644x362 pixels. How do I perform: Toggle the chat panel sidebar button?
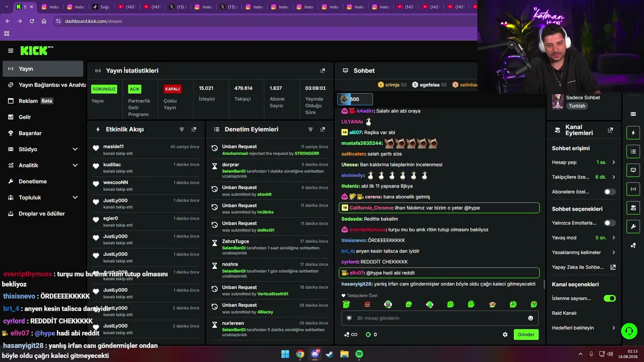633,170
